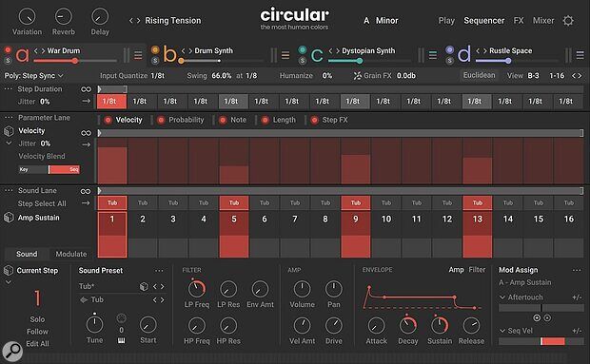Screen dimensions: 590x364
Task: Switch to the Play tab
Action: pyautogui.click(x=446, y=21)
